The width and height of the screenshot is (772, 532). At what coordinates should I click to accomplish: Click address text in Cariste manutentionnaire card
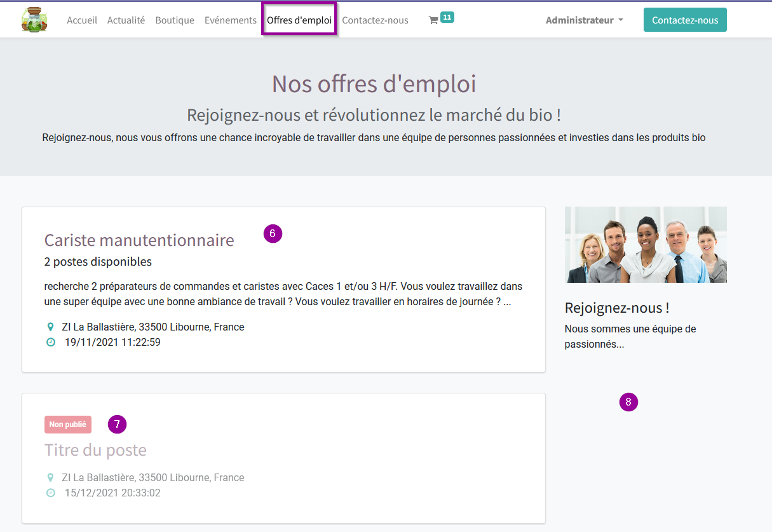[153, 327]
